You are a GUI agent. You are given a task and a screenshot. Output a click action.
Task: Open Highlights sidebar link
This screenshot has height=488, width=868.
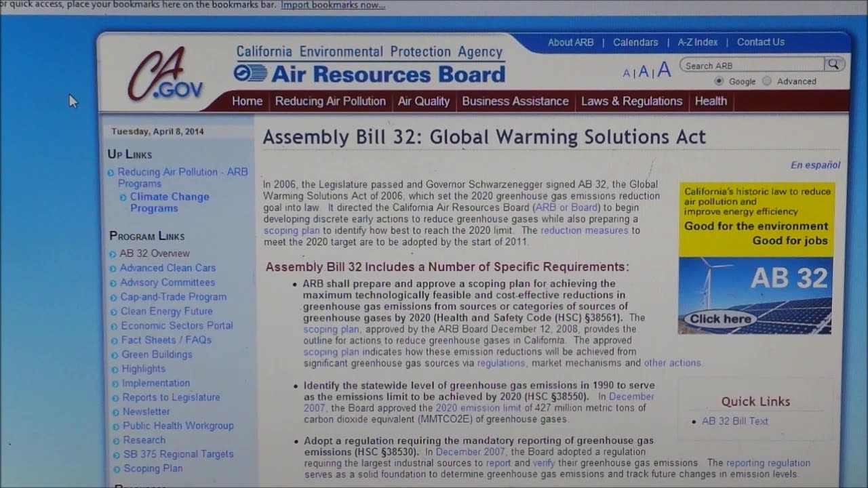144,369
